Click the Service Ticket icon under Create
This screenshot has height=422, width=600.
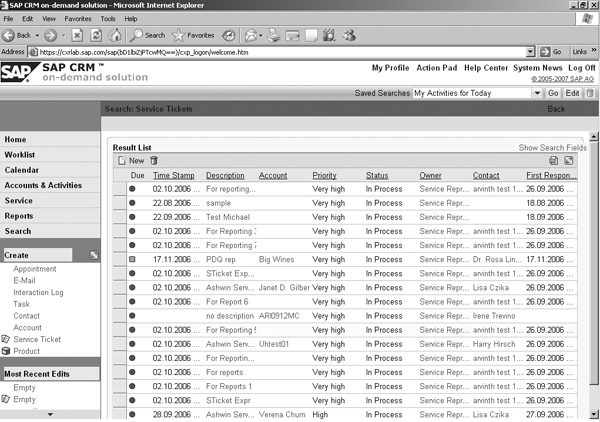[6, 340]
